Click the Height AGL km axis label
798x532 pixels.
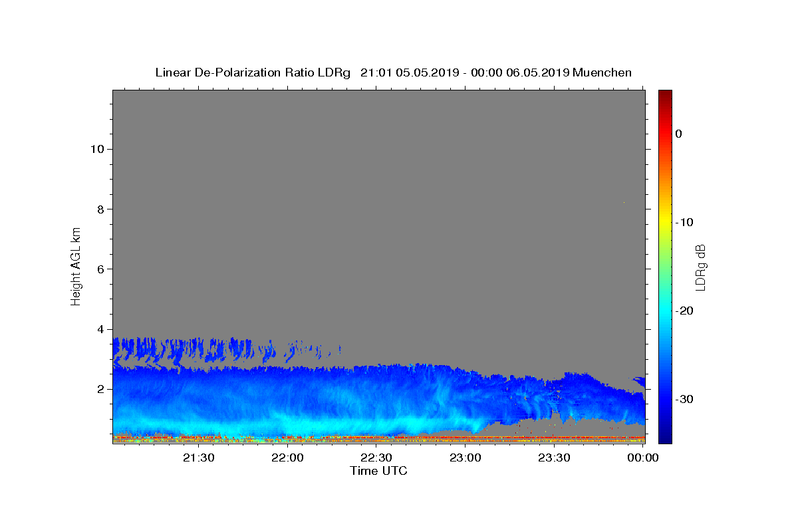76,266
